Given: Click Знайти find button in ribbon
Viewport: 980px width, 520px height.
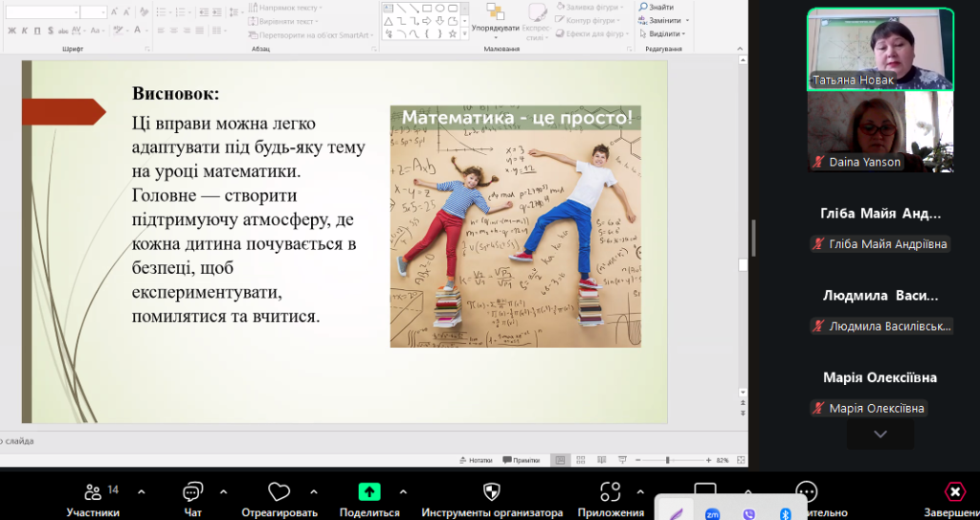Looking at the screenshot, I should coord(657,7).
